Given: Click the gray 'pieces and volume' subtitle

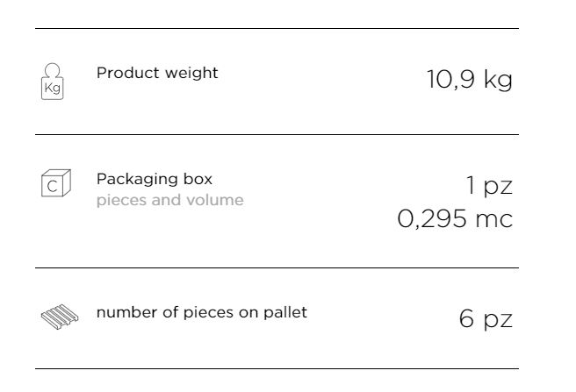Looking at the screenshot, I should [x=170, y=200].
